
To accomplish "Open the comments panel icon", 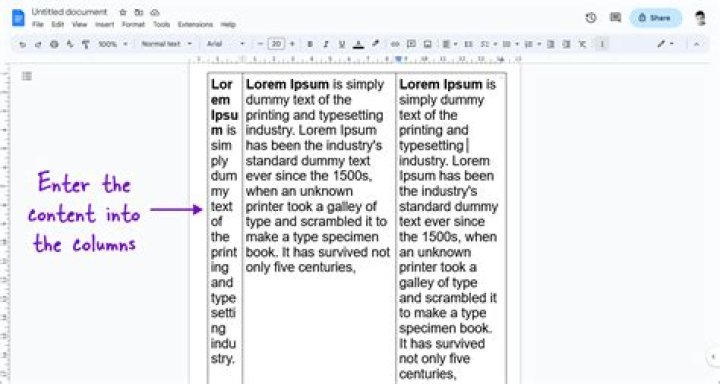I will [x=615, y=18].
